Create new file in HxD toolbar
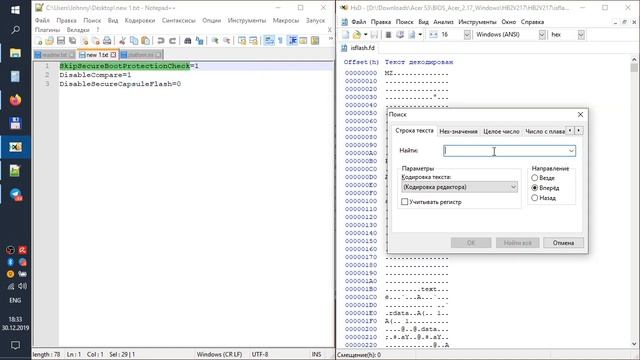 (345, 35)
